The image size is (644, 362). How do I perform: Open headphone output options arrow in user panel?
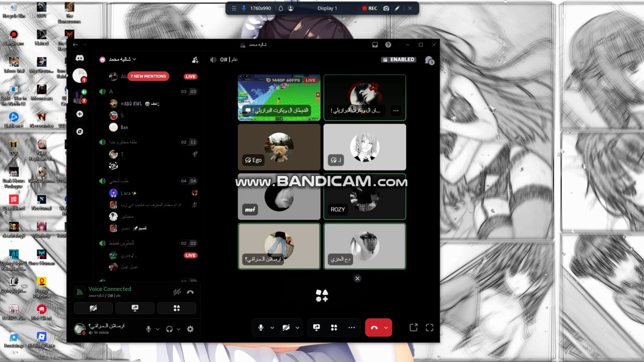coord(179,329)
